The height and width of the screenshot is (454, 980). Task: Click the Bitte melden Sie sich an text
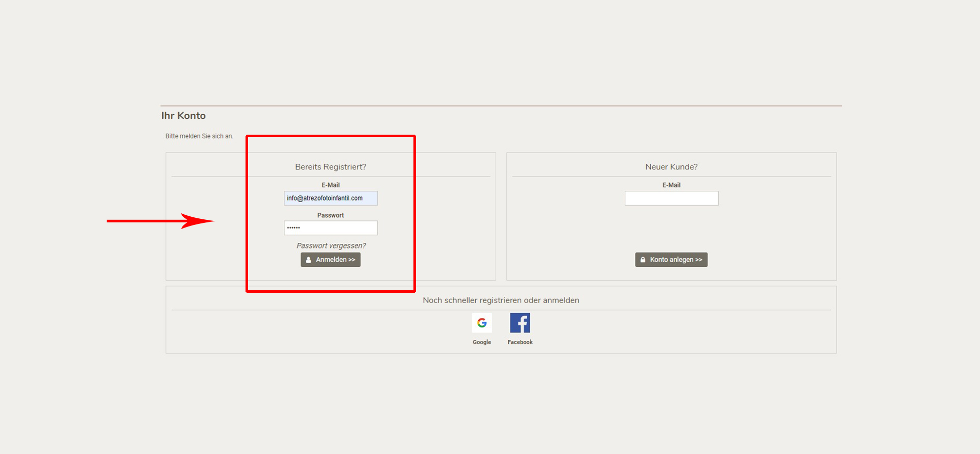pos(199,136)
